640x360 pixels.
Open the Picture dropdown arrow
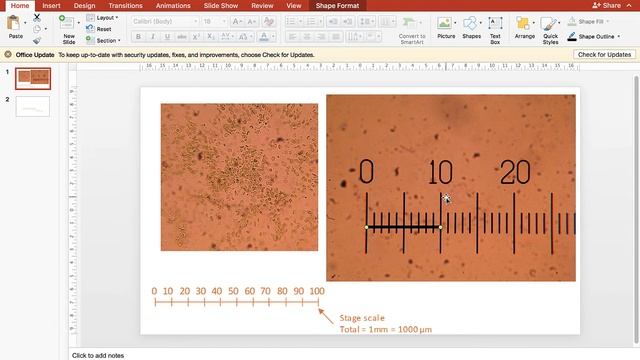(x=455, y=23)
